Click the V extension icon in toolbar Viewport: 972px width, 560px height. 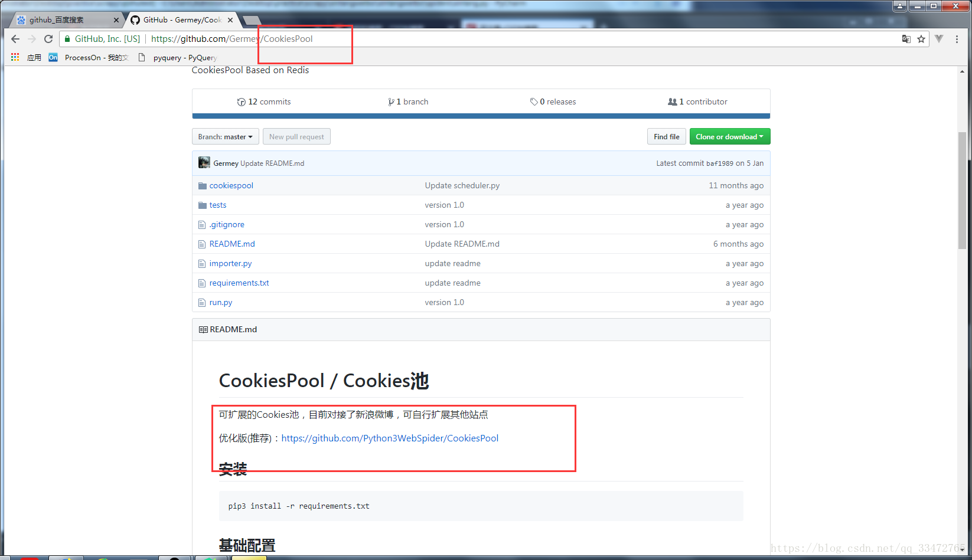tap(939, 39)
